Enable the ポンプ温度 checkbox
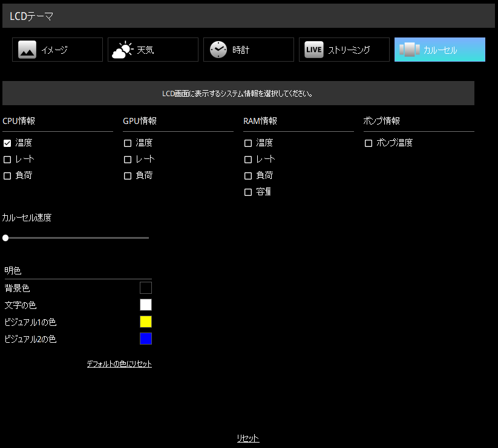The image size is (498, 448). 368,143
